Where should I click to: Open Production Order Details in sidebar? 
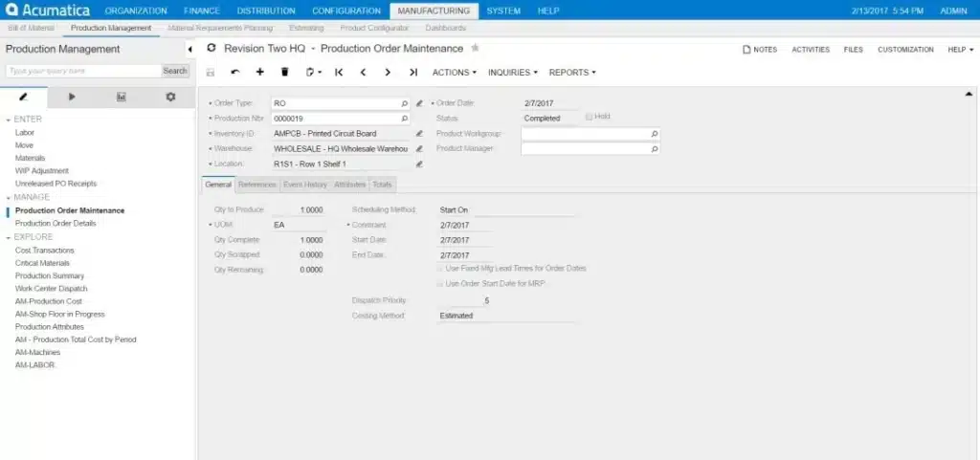click(x=56, y=224)
